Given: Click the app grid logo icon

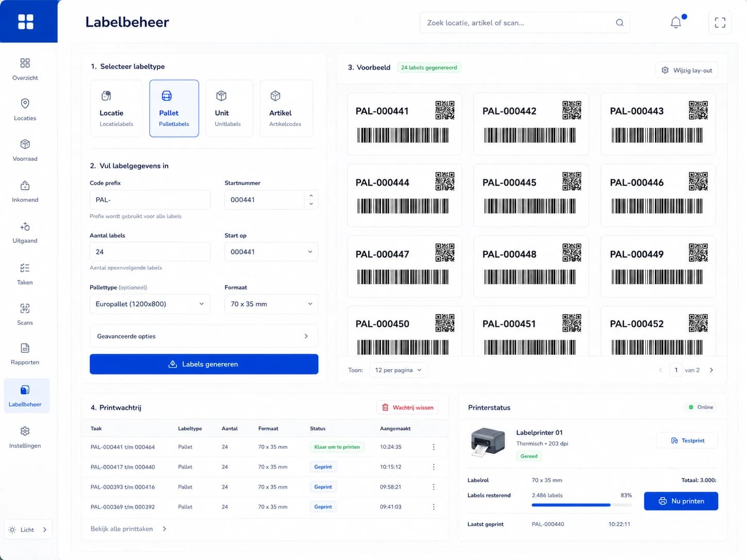Looking at the screenshot, I should tap(26, 22).
